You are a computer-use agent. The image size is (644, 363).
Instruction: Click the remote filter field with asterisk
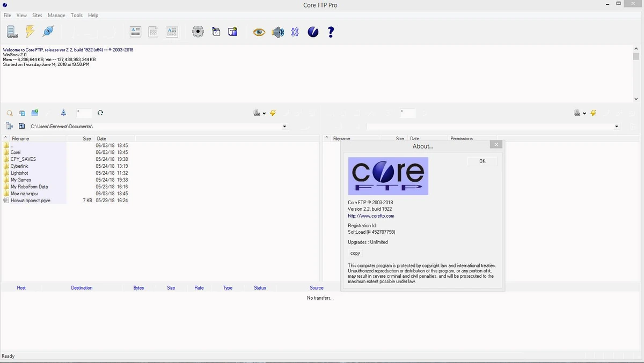tap(408, 113)
